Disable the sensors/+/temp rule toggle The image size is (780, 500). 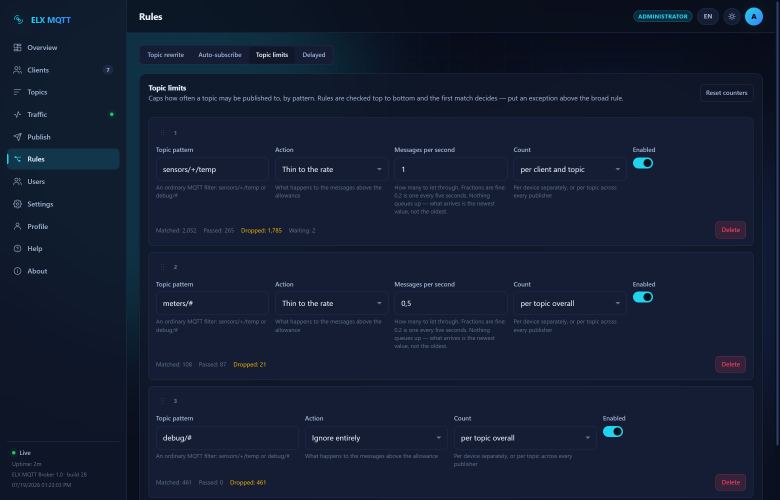[643, 163]
